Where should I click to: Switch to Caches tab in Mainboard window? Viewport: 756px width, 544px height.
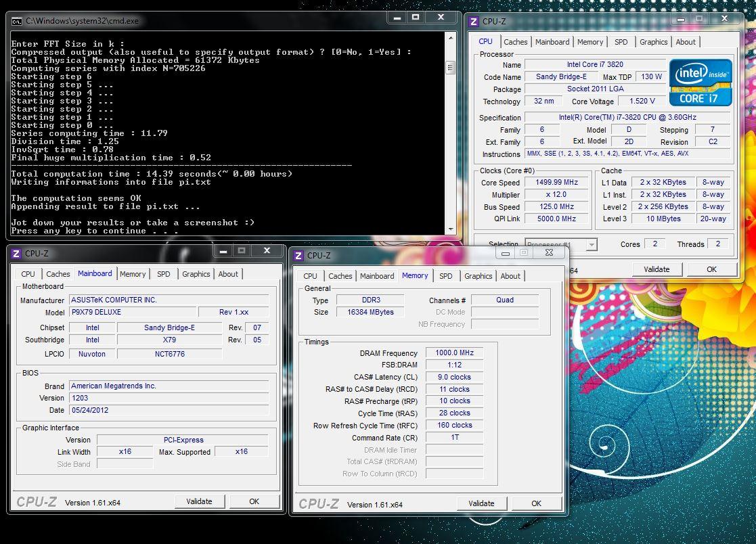(x=58, y=274)
